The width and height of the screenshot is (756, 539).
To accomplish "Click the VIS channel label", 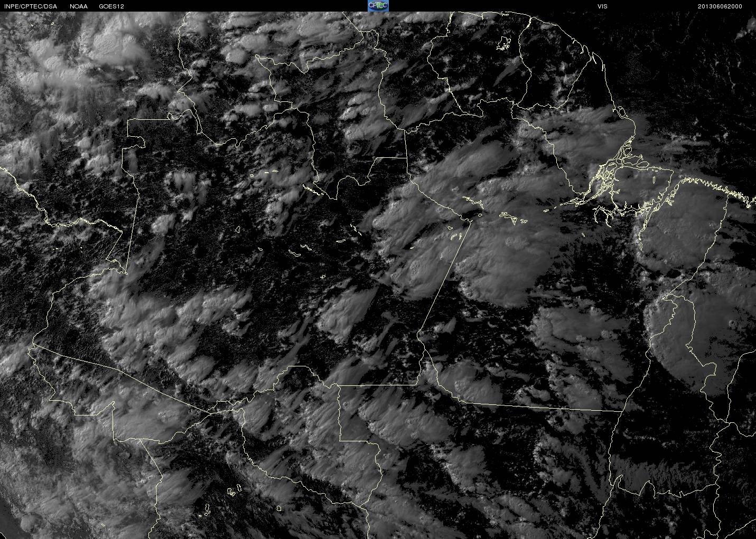I will click(x=602, y=6).
